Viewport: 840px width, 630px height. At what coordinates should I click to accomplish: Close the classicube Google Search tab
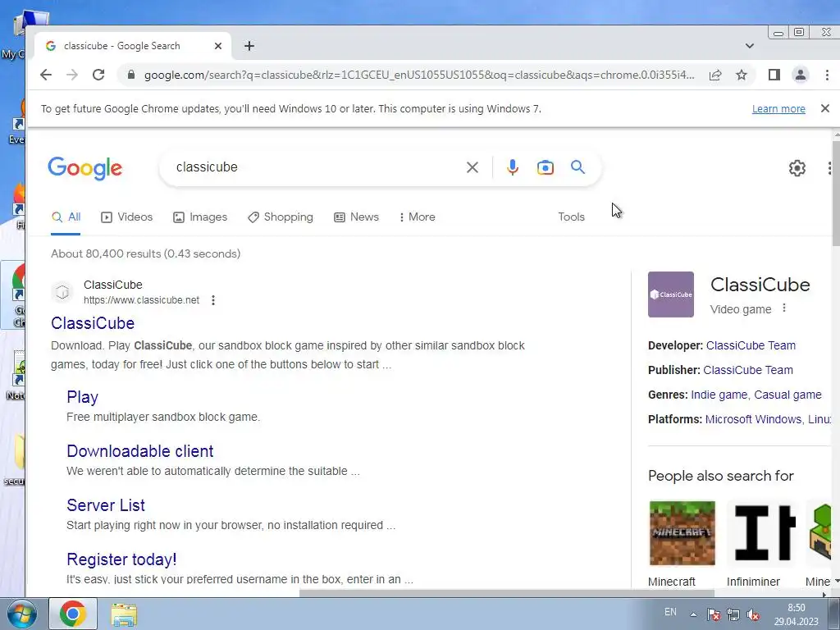point(218,46)
